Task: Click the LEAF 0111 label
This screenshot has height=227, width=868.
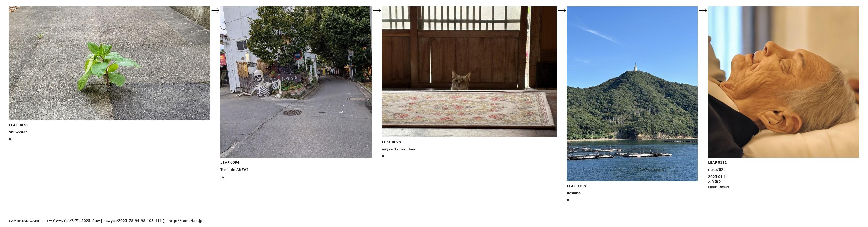Action: point(717,163)
